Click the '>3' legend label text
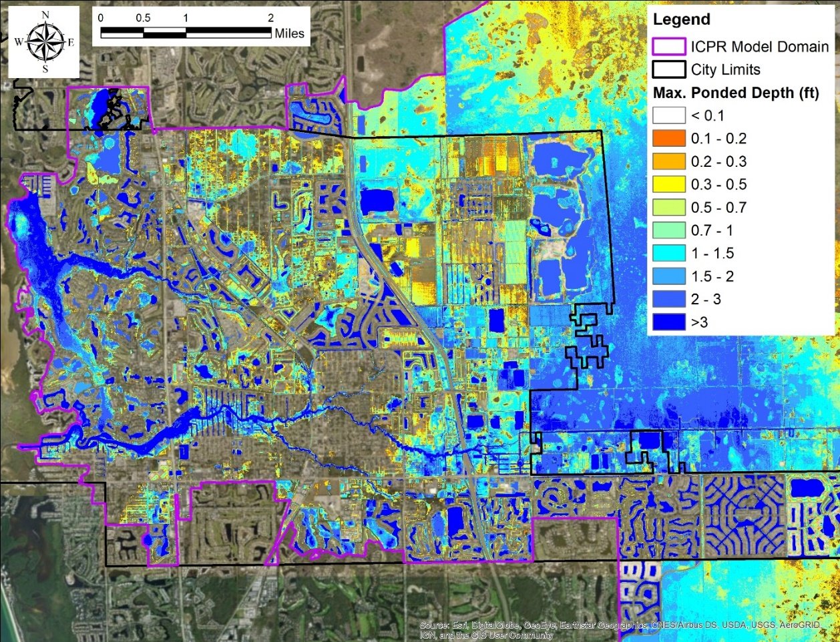This screenshot has width=840, height=642. coord(699,322)
